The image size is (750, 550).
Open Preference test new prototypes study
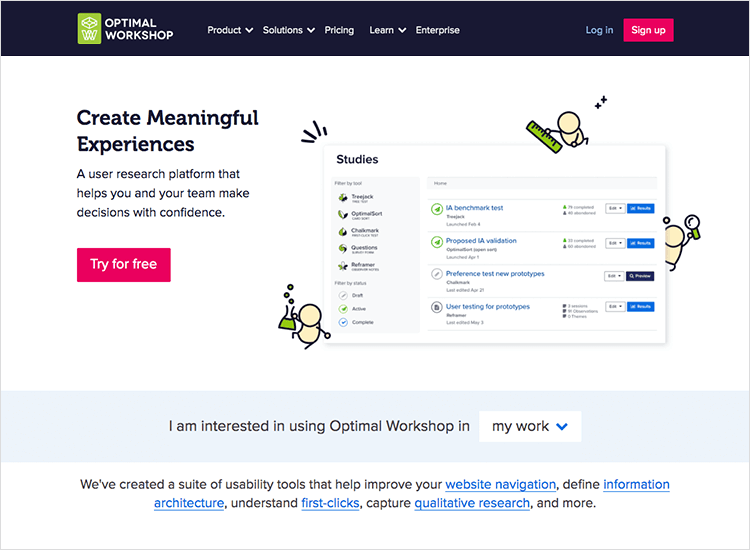pos(495,274)
